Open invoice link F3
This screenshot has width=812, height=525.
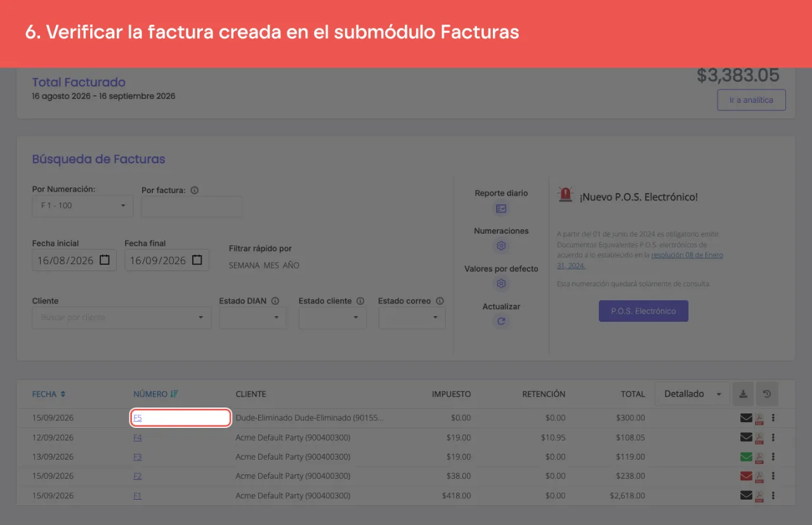tap(138, 456)
